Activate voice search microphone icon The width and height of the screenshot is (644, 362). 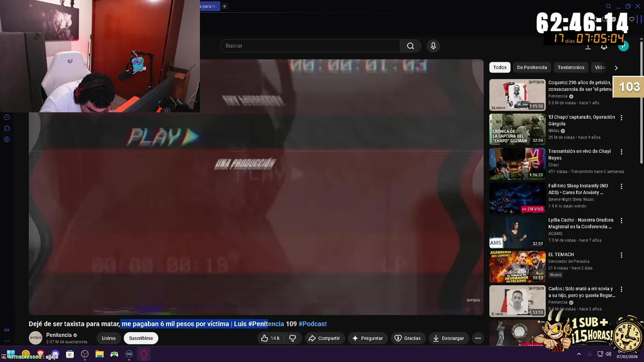pyautogui.click(x=433, y=46)
